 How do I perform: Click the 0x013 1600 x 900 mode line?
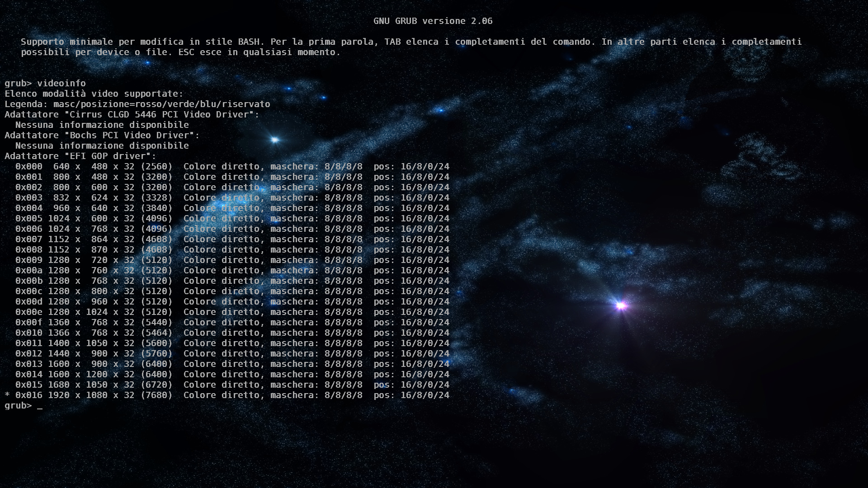point(232,364)
